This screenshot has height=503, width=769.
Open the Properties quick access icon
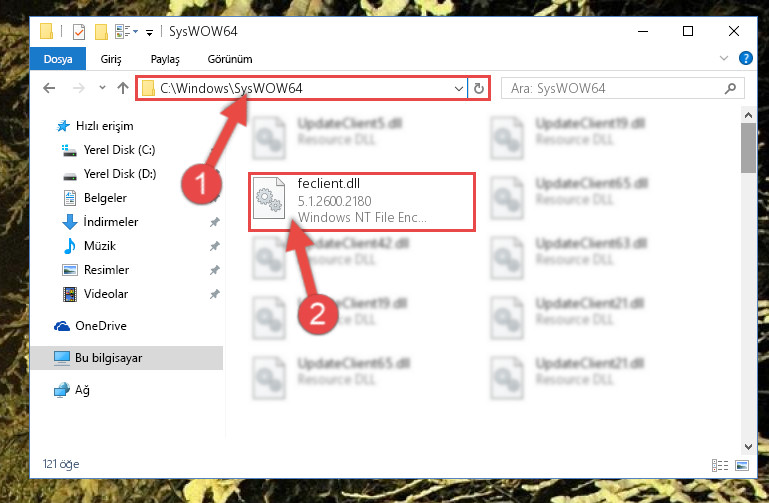click(78, 32)
